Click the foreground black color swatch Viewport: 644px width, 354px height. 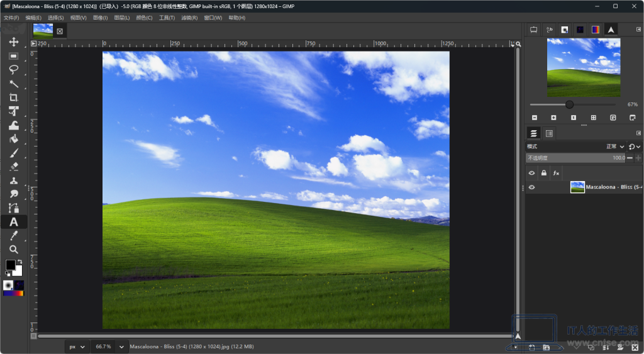click(10, 265)
